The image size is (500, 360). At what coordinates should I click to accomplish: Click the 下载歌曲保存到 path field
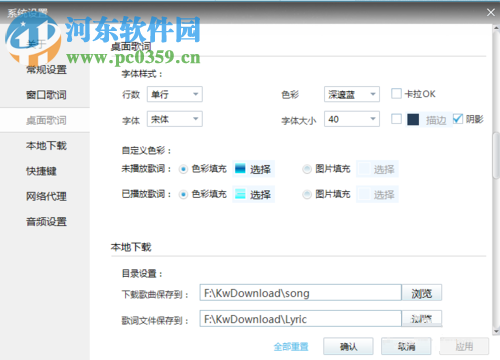tap(300, 293)
